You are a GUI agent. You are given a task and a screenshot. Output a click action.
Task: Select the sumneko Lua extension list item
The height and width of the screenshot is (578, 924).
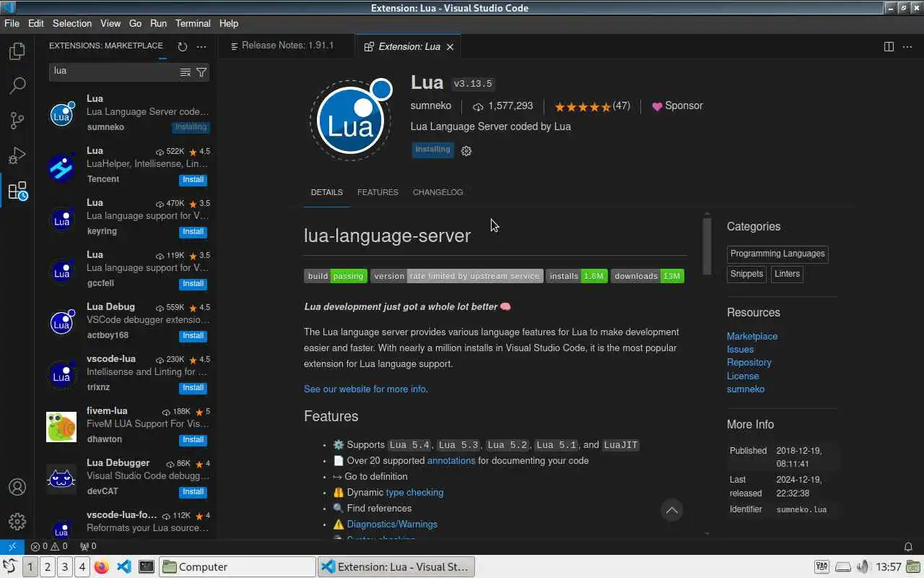coord(127,113)
